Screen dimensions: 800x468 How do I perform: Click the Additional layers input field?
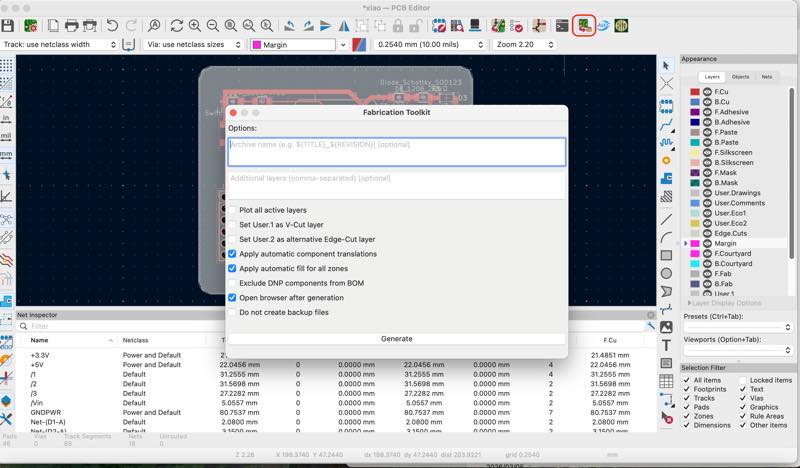[397, 185]
